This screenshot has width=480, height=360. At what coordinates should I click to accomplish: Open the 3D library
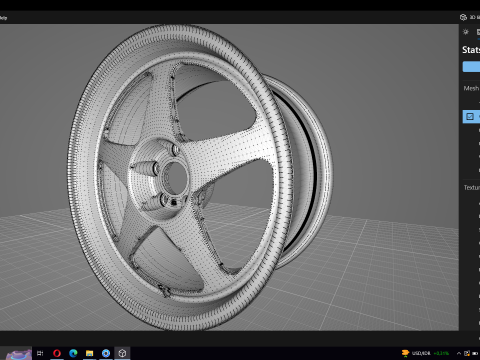click(469, 17)
